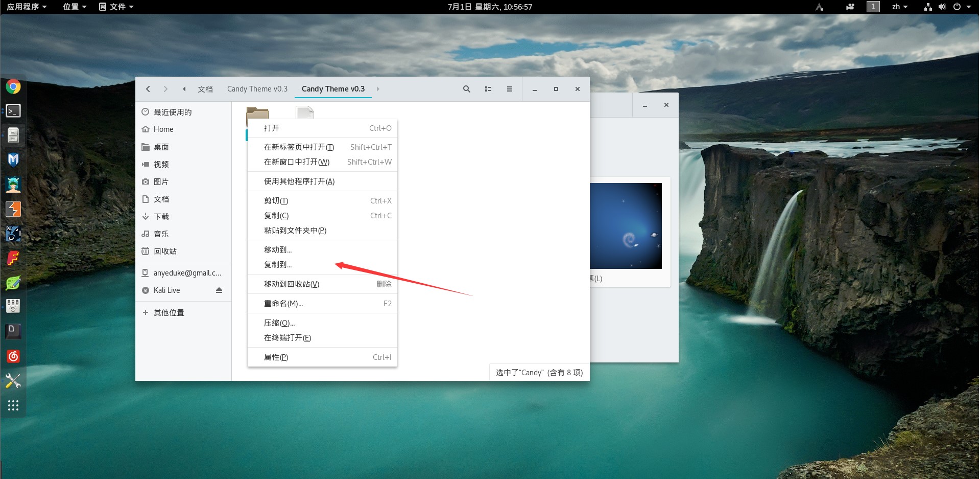Expand the 位置 menu in top bar

[x=75, y=7]
